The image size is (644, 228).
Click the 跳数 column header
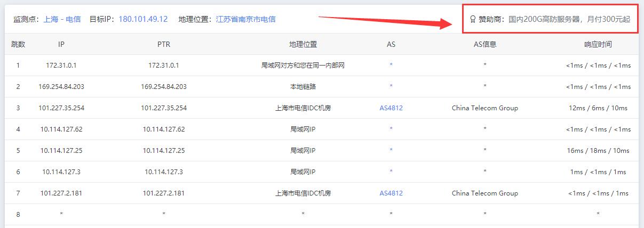18,44
